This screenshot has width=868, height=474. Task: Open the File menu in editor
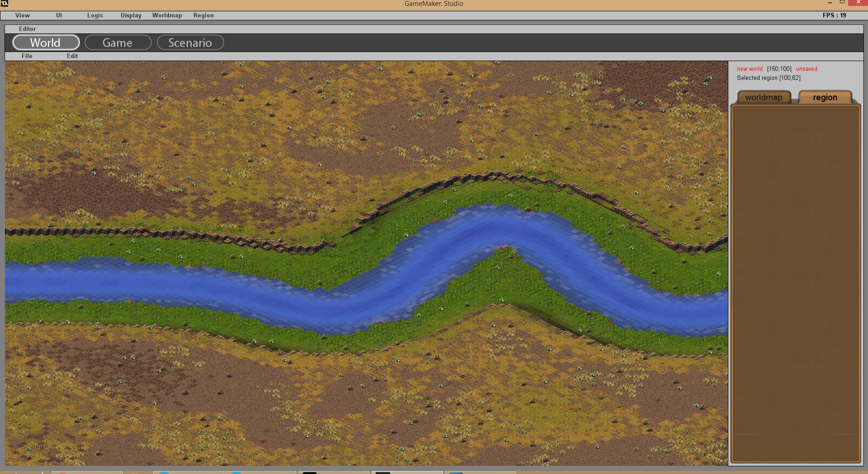tap(27, 56)
